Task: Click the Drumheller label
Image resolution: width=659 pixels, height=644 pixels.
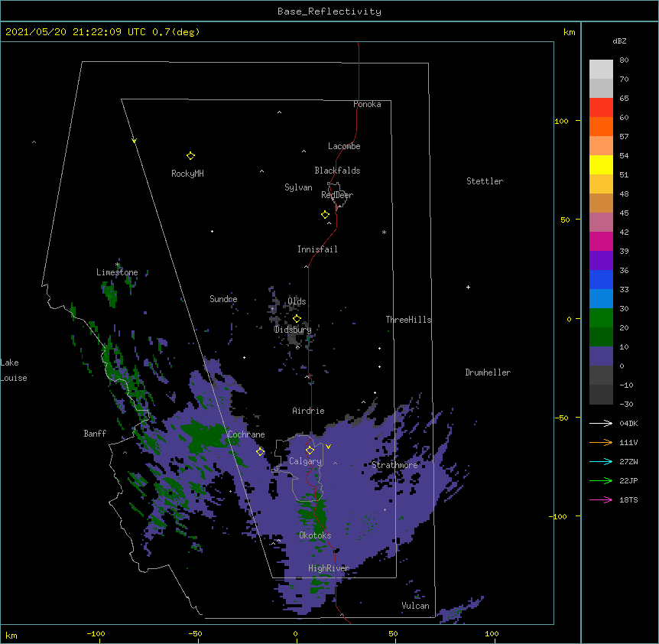Action: [488, 372]
